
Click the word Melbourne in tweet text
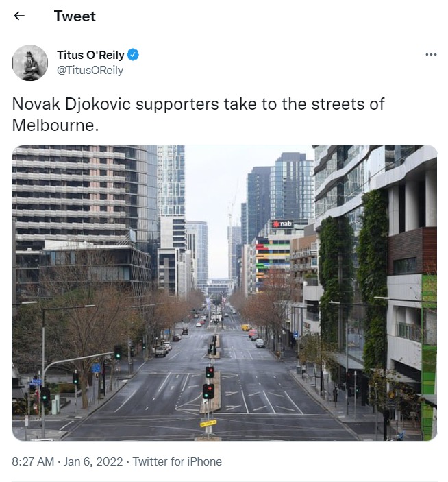click(x=53, y=125)
